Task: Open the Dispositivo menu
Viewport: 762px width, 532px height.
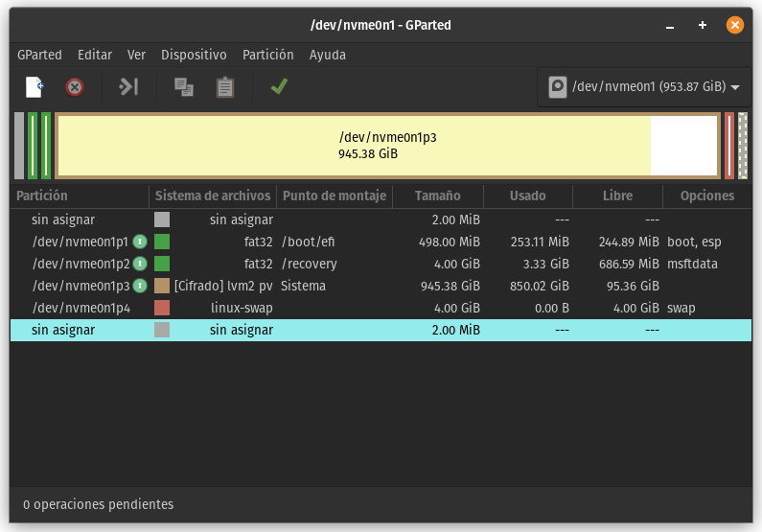Action: tap(194, 55)
